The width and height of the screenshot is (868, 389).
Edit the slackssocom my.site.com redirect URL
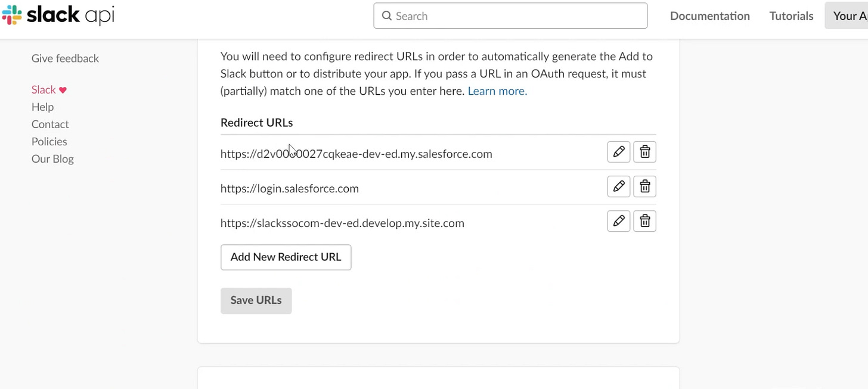(619, 221)
